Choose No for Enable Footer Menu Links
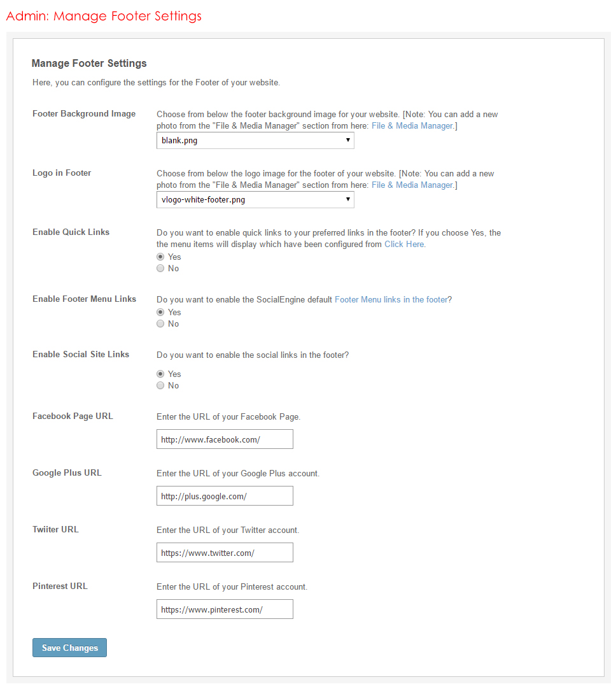 160,324
